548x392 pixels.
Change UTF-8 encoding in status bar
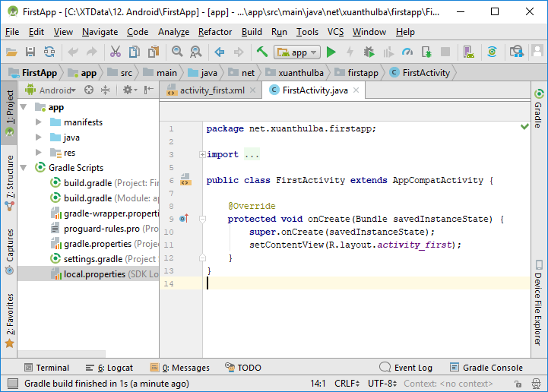[382, 384]
